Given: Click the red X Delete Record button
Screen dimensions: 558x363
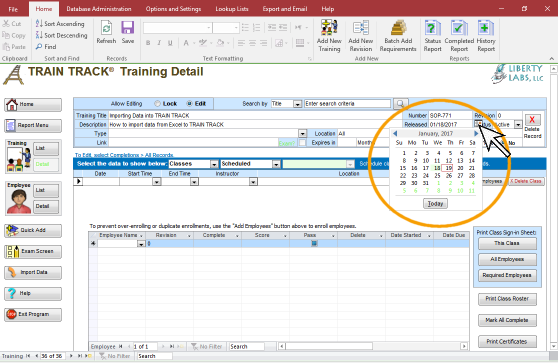Looking at the screenshot, I should pyautogui.click(x=532, y=120).
